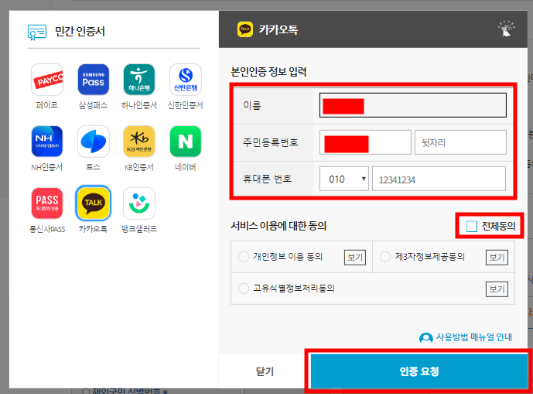This screenshot has width=533, height=394.
Task: Select 고유식별정보처리동의 radio button
Action: [x=243, y=289]
